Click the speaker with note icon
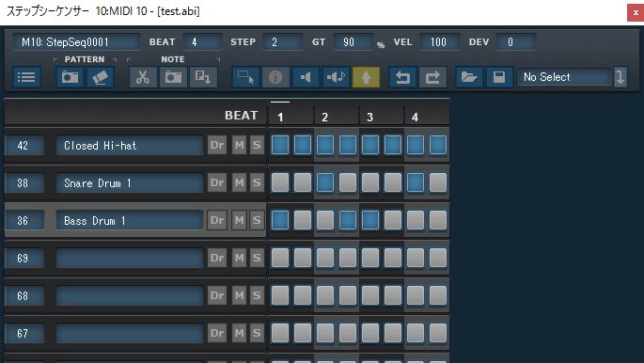 (336, 77)
